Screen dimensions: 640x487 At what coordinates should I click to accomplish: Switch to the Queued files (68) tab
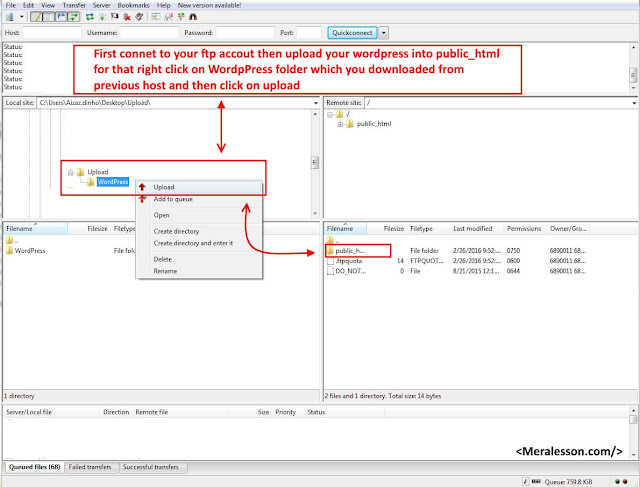coord(34,467)
